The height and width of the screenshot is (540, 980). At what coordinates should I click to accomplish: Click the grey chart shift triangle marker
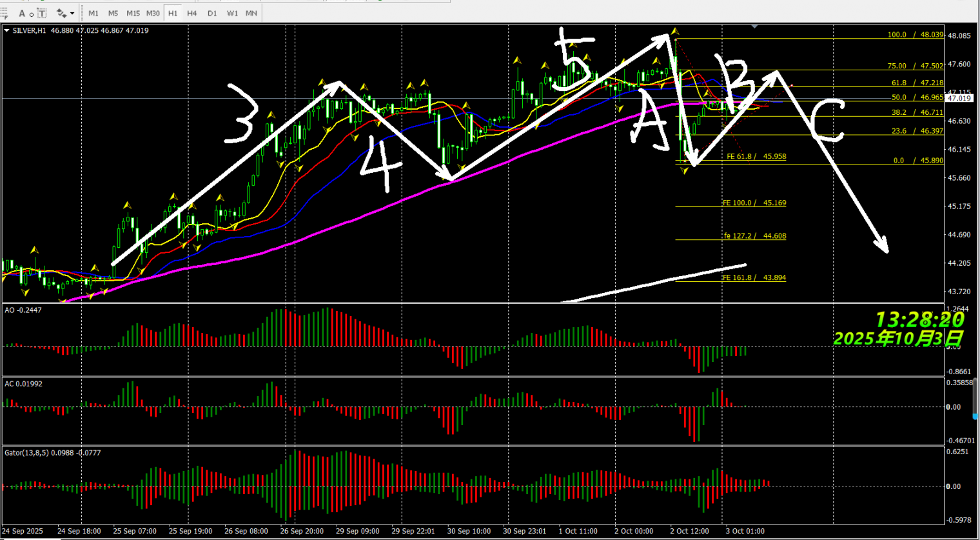pos(754,26)
